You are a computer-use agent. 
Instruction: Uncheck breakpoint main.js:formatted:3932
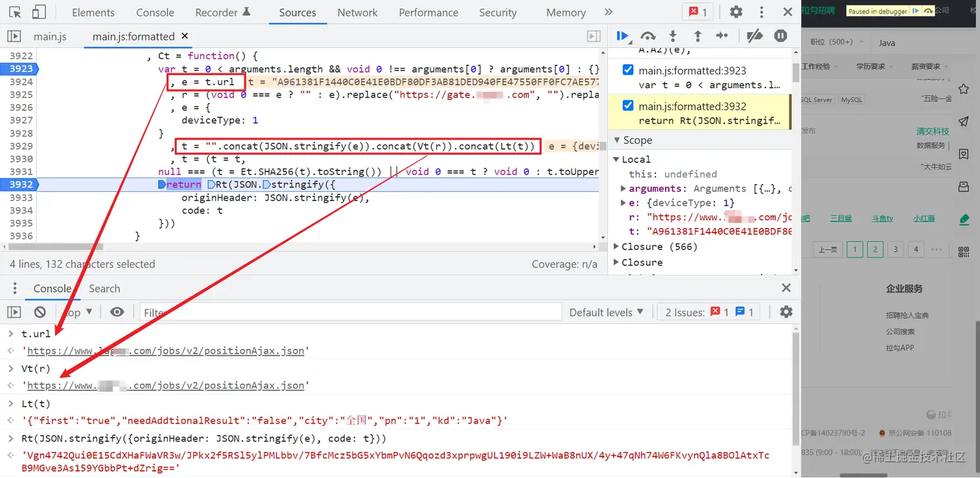point(628,106)
